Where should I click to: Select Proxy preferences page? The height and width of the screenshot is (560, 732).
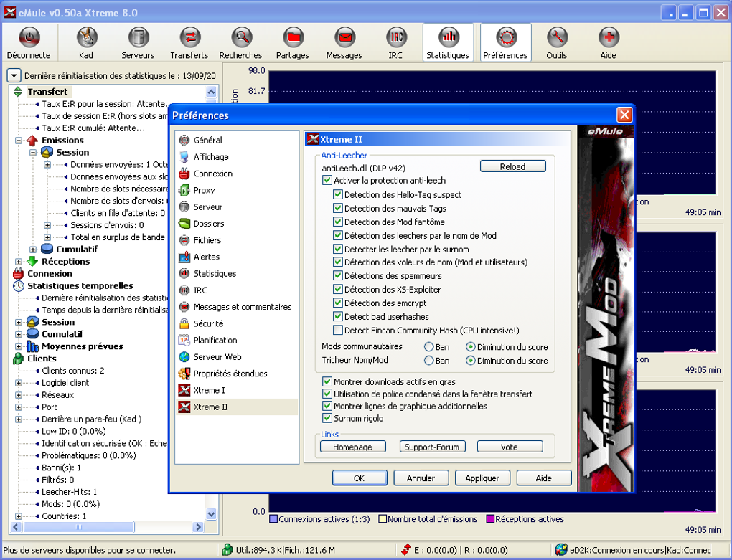tap(204, 190)
